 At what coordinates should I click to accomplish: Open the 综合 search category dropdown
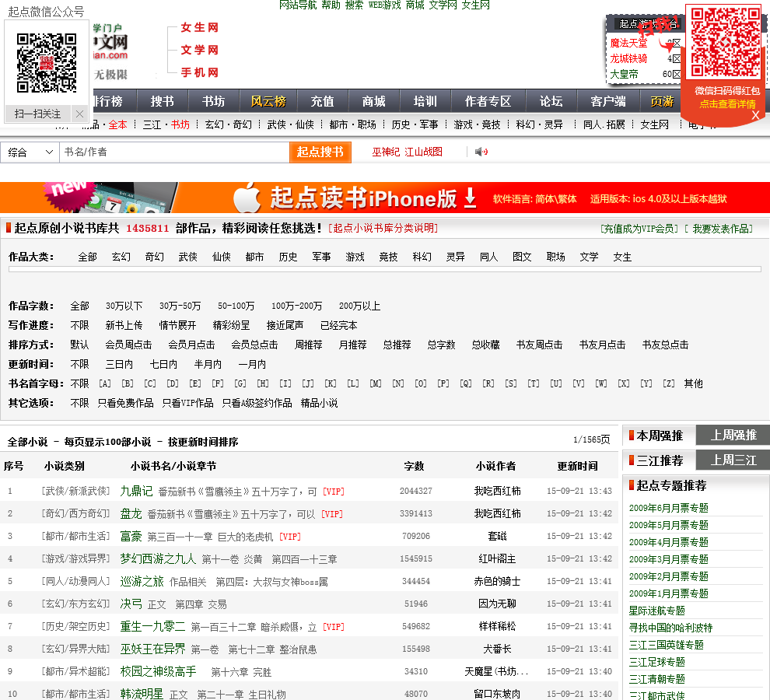pos(30,152)
